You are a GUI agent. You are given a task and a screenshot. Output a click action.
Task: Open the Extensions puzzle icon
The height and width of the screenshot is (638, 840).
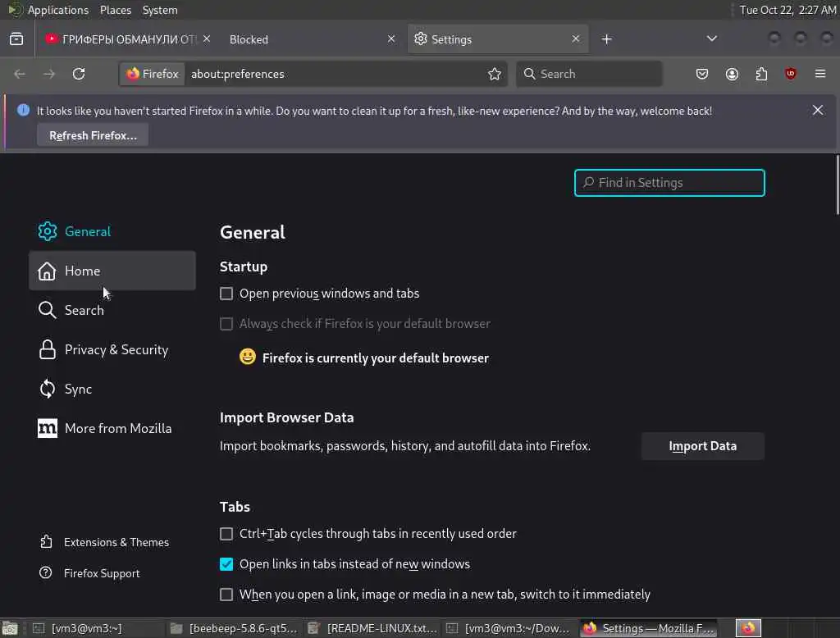[x=761, y=74]
